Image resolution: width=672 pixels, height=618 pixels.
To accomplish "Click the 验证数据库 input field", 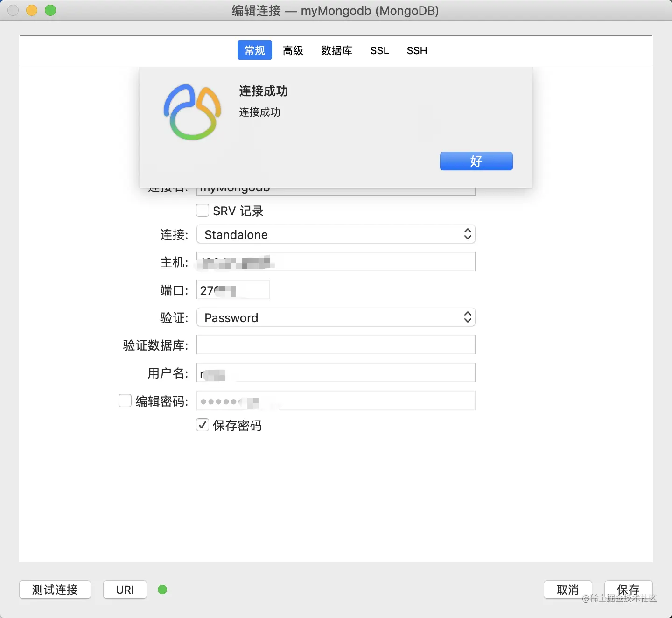I will pos(336,344).
